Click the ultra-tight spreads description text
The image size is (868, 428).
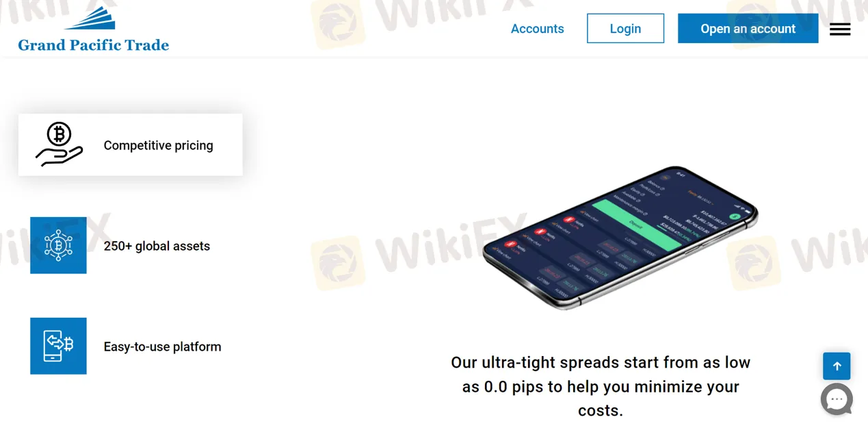pos(601,387)
